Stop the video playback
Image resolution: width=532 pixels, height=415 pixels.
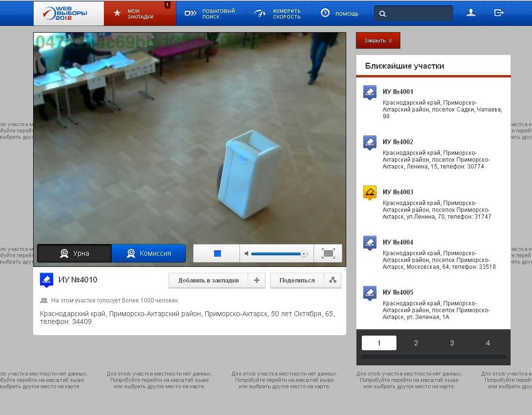click(x=217, y=253)
